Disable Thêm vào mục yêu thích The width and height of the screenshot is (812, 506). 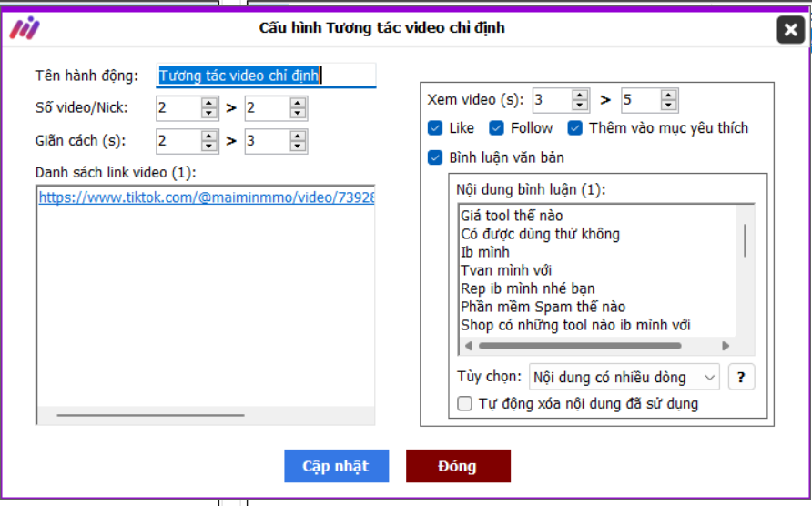point(575,128)
